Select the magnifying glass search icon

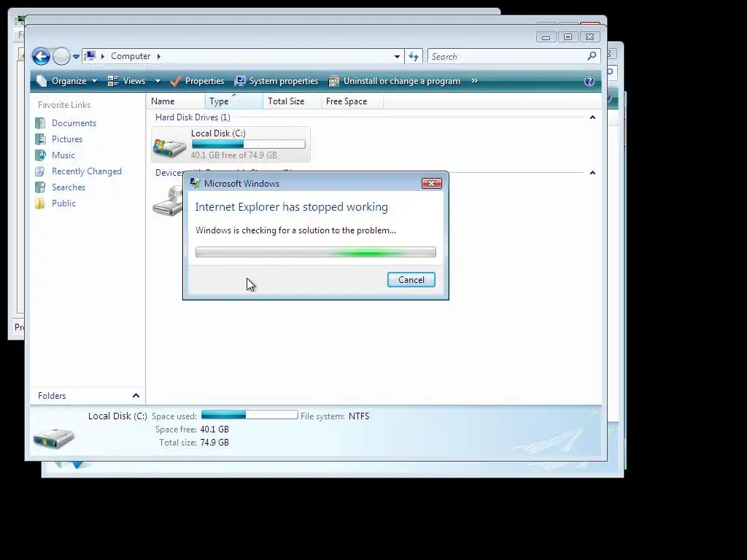pyautogui.click(x=592, y=56)
